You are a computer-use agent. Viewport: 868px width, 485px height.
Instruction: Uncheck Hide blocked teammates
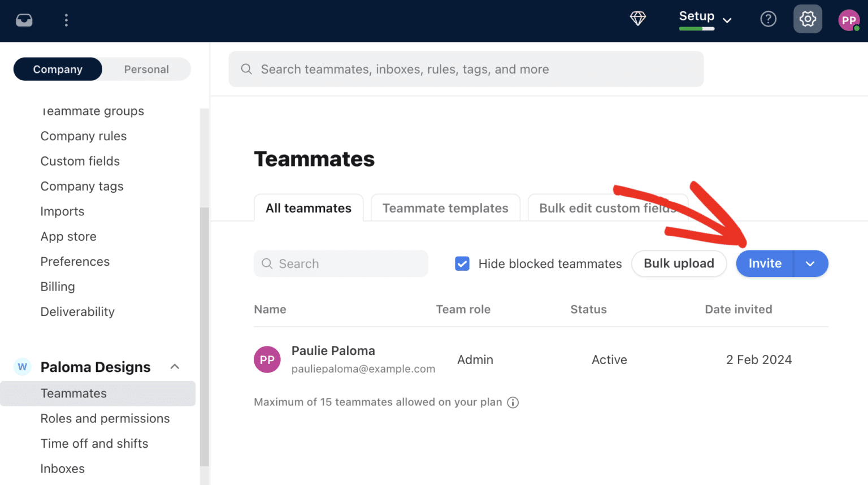462,263
